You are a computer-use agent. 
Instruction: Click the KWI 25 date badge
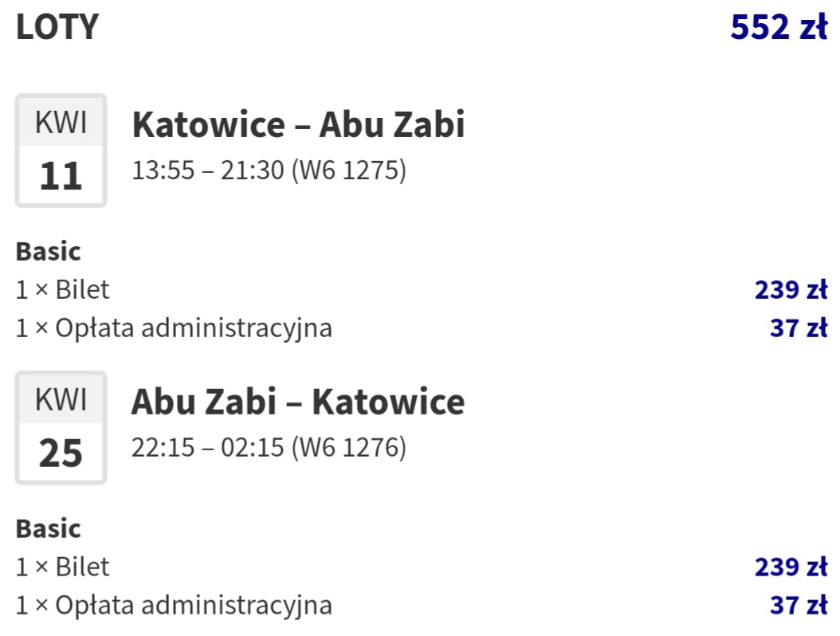61,427
